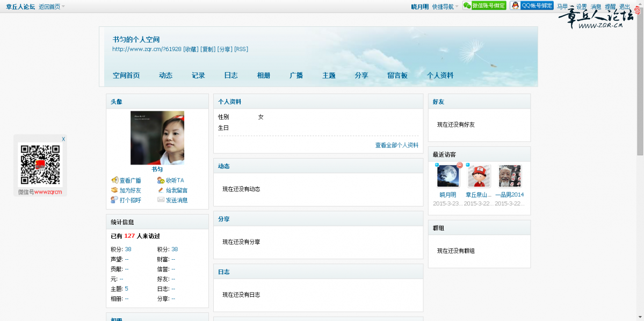Open the 相册 tab
The height and width of the screenshot is (321, 644).
(264, 75)
